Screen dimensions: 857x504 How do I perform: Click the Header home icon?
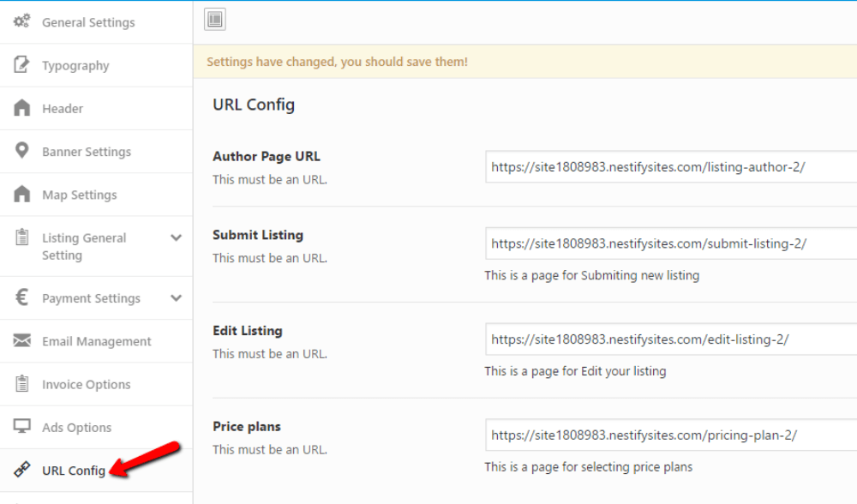[22, 108]
